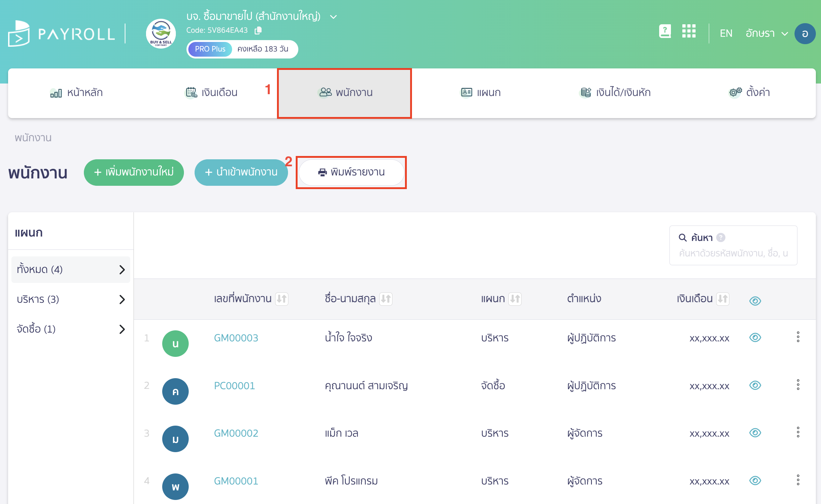Click the printer icon on พิมพ์รายงาน

click(322, 172)
